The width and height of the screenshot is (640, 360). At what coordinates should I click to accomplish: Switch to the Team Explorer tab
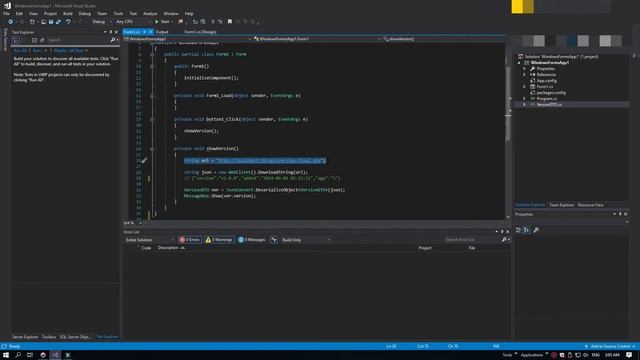561,205
